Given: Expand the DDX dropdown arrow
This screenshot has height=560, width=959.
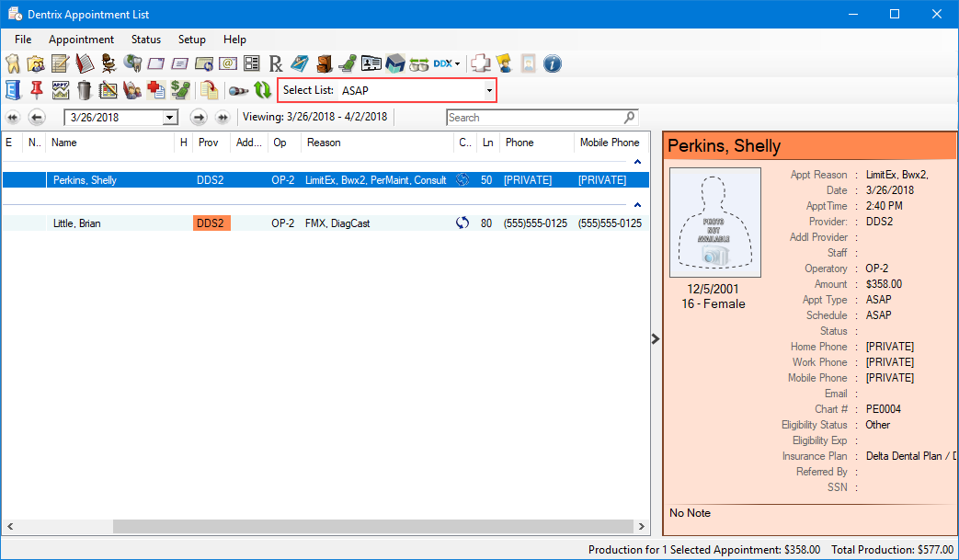Looking at the screenshot, I should (457, 64).
